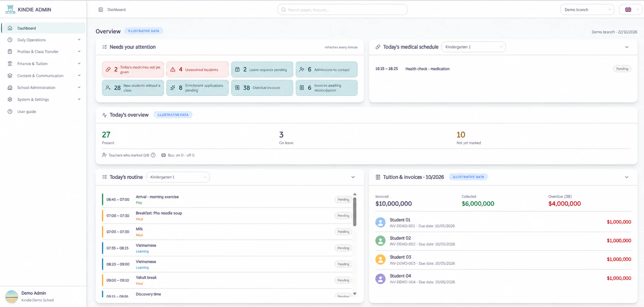This screenshot has height=307, width=644.
Task: Open System & Settings in the sidebar
Action: [x=43, y=99]
